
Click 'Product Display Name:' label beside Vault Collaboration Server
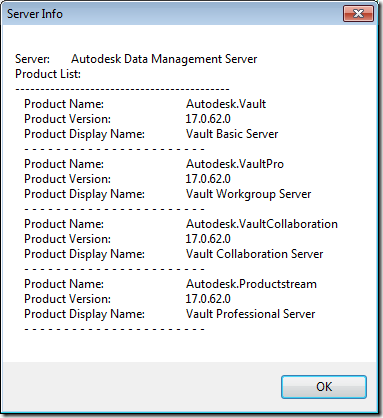pos(84,254)
